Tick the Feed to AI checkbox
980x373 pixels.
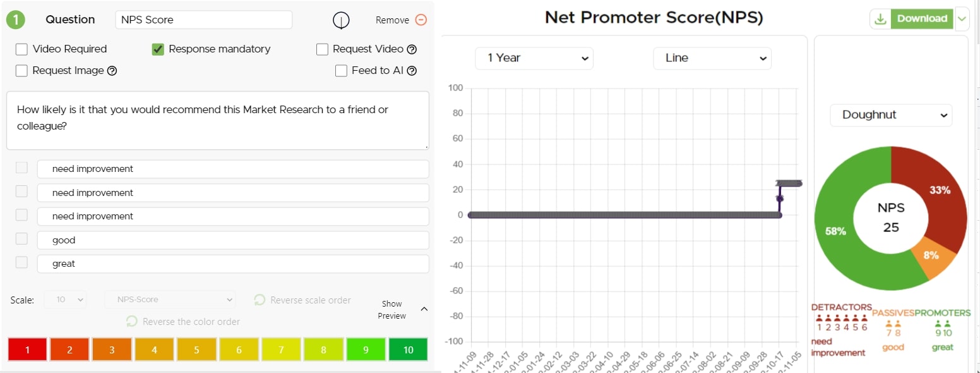pyautogui.click(x=341, y=71)
